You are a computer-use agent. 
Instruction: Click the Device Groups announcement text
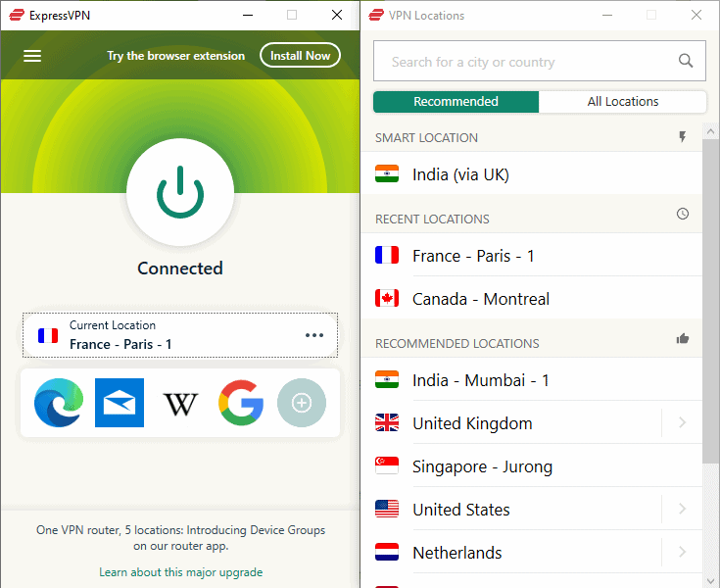tap(181, 537)
